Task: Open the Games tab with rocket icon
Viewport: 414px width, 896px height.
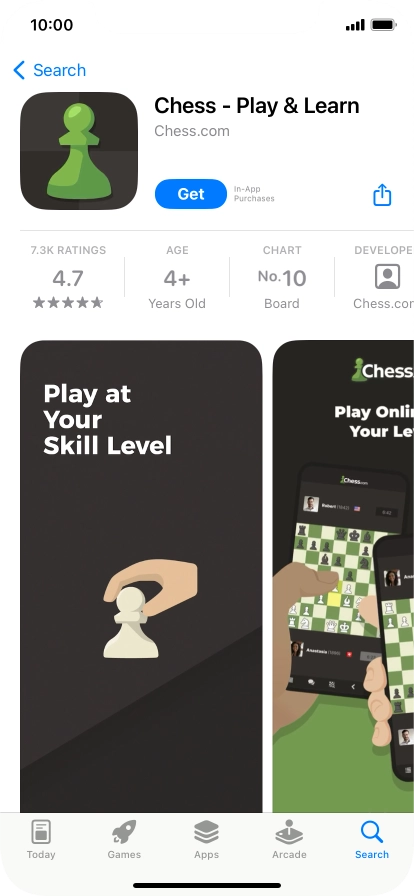Action: pyautogui.click(x=124, y=840)
